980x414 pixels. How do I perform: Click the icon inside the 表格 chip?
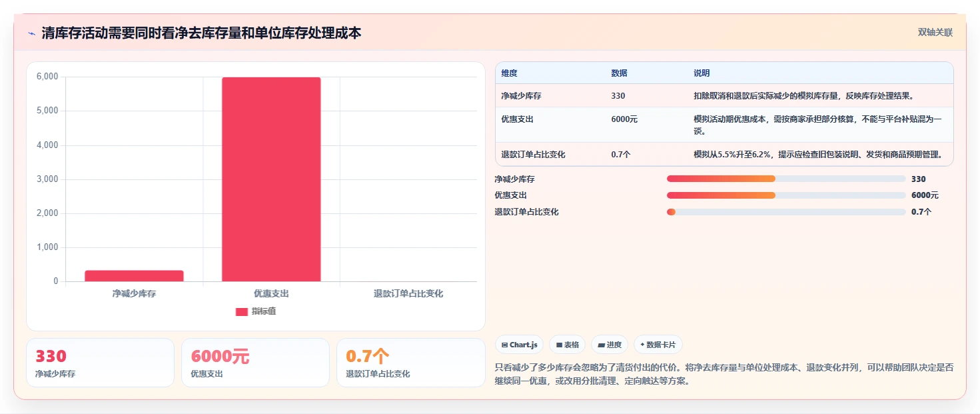[559, 345]
